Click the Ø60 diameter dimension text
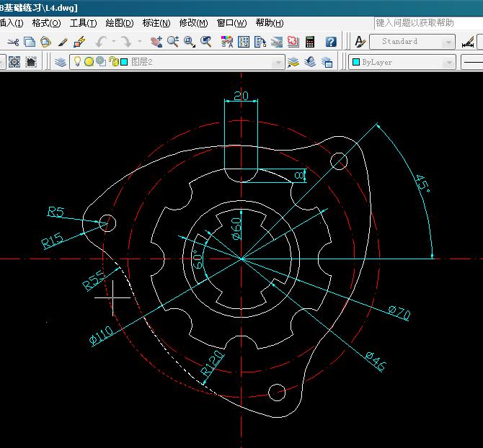This screenshot has height=448, width=483. [x=236, y=228]
